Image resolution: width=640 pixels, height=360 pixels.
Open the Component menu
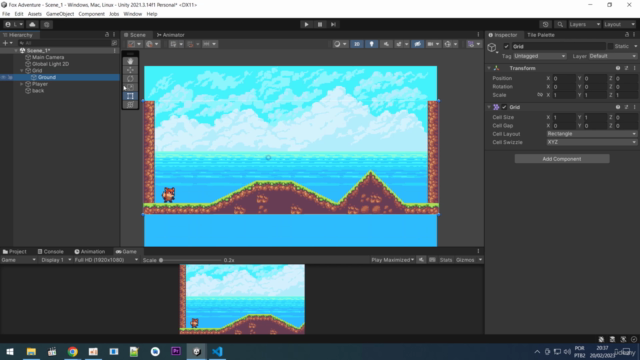tap(91, 14)
